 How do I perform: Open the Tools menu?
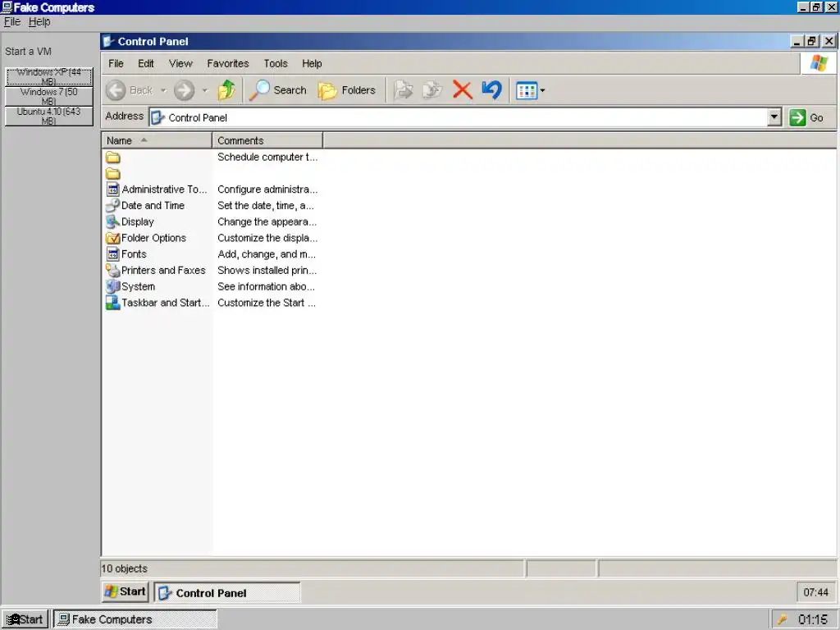pyautogui.click(x=276, y=63)
